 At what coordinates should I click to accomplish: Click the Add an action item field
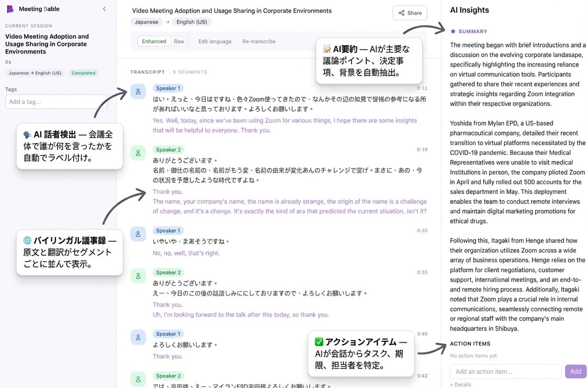505,371
